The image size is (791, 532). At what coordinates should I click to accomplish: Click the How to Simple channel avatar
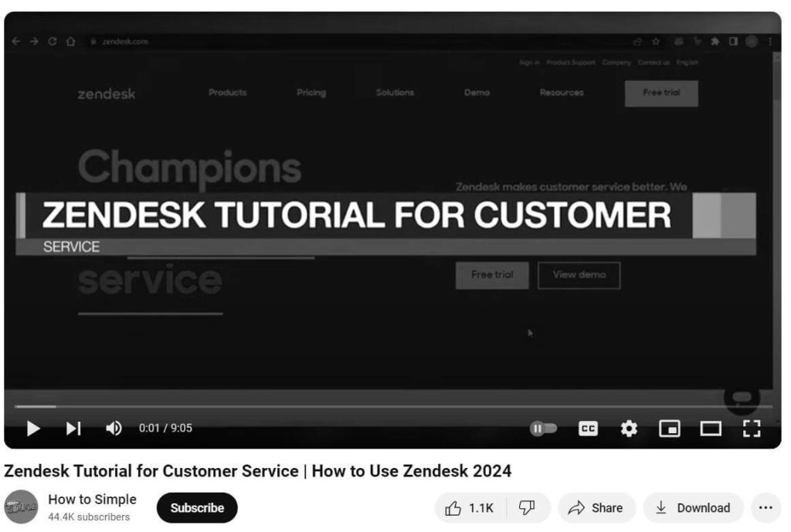pyautogui.click(x=21, y=507)
